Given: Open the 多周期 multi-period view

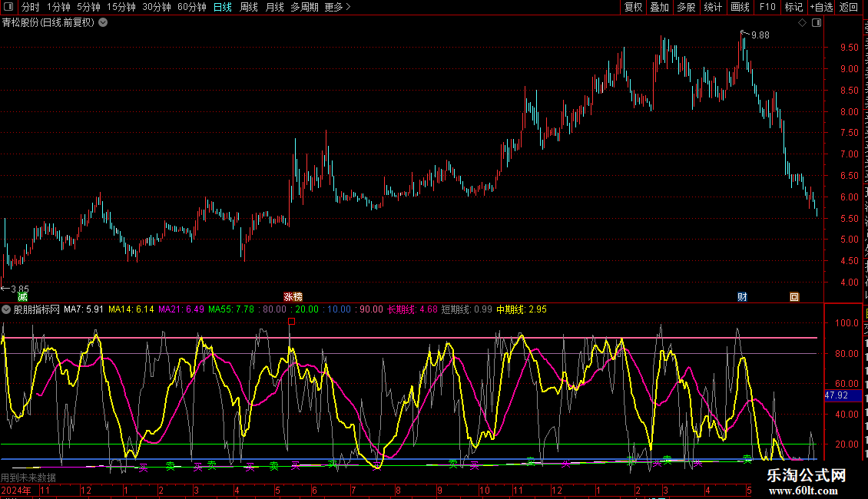Looking at the screenshot, I should (304, 7).
